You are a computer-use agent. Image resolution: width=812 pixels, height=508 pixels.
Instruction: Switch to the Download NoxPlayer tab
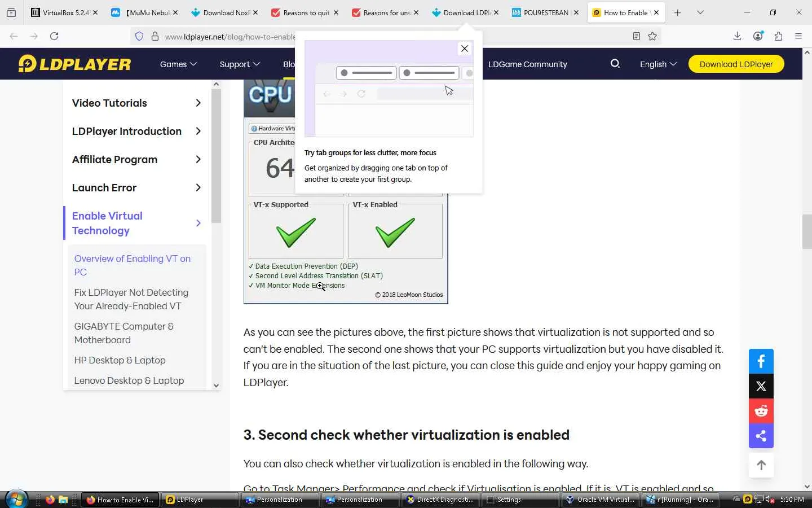(225, 12)
